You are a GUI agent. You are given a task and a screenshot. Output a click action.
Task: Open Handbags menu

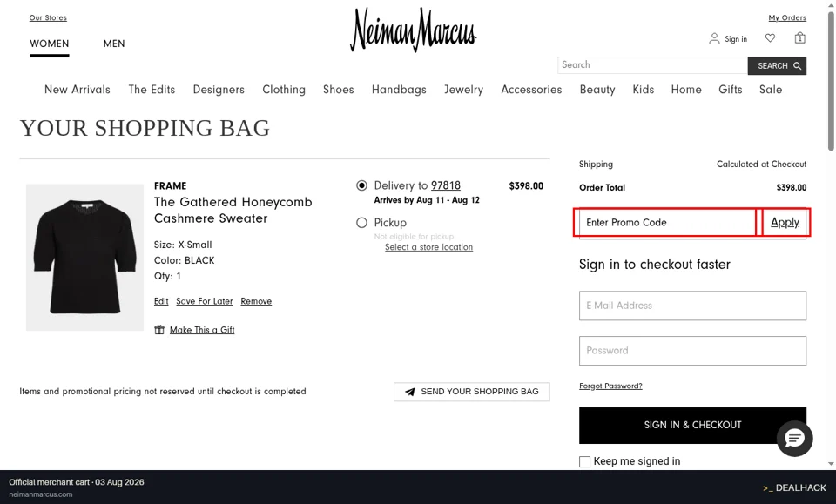pos(399,90)
